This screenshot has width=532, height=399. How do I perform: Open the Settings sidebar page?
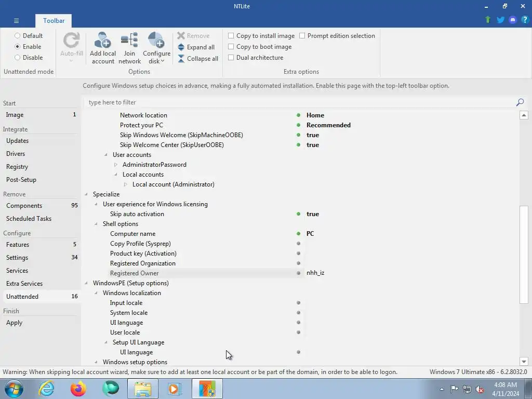(x=41, y=258)
